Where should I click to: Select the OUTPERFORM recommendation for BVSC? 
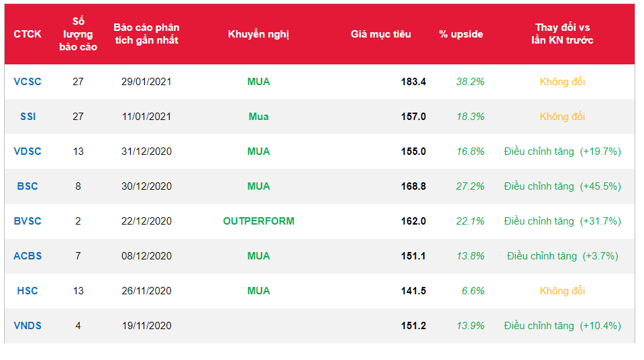(258, 221)
